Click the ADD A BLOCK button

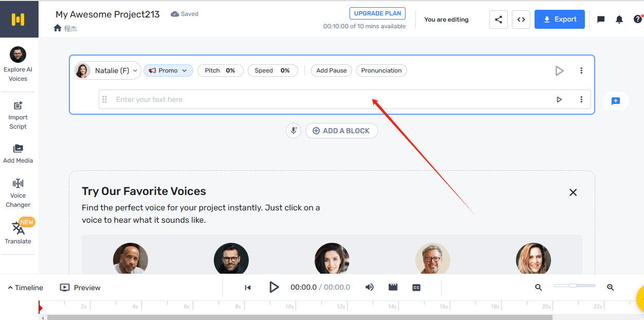click(341, 131)
